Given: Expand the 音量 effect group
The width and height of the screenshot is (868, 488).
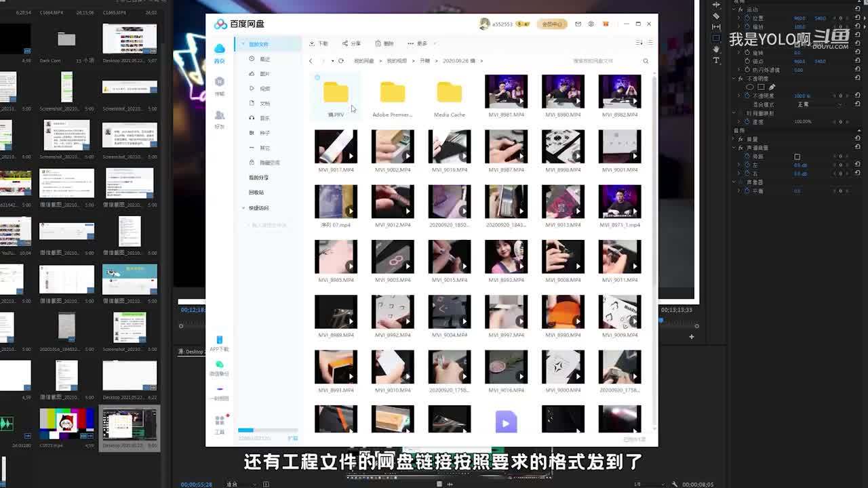Looking at the screenshot, I should 734,139.
